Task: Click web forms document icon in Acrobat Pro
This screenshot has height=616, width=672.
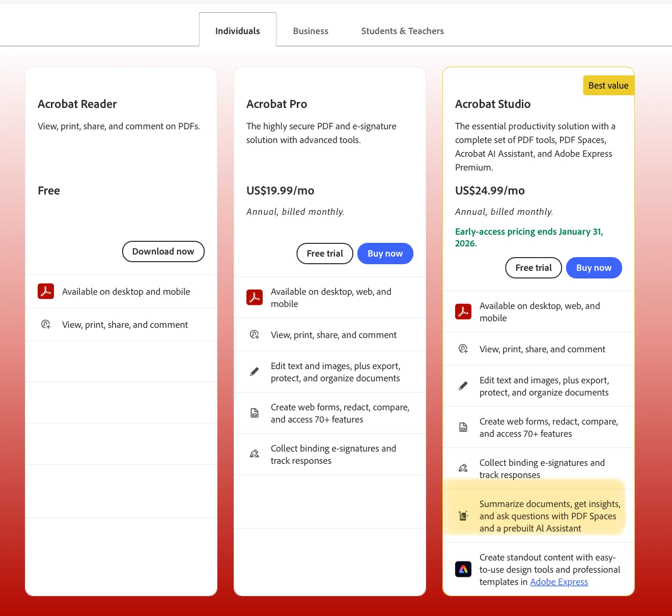Action: click(255, 413)
